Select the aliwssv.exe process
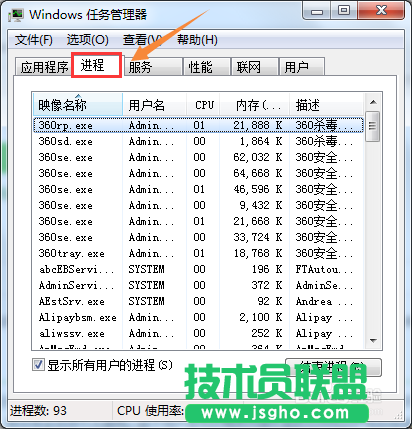 (x=198, y=333)
